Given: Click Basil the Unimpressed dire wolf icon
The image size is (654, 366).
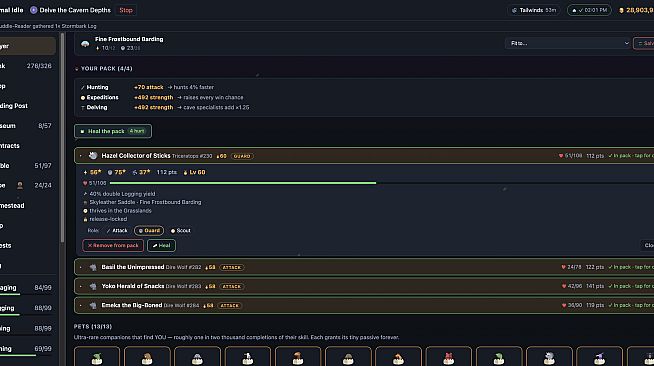Looking at the screenshot, I should point(93,267).
